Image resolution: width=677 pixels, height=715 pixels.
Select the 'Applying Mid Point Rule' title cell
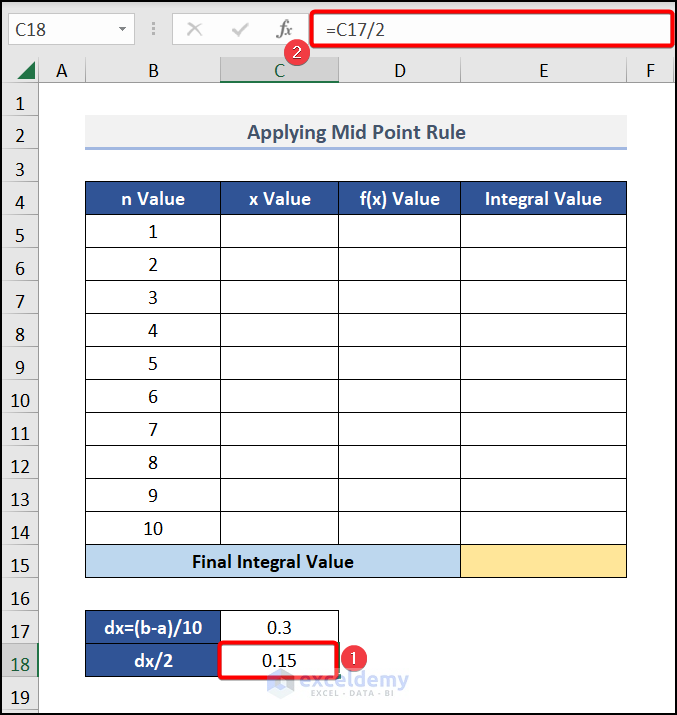pyautogui.click(x=356, y=133)
